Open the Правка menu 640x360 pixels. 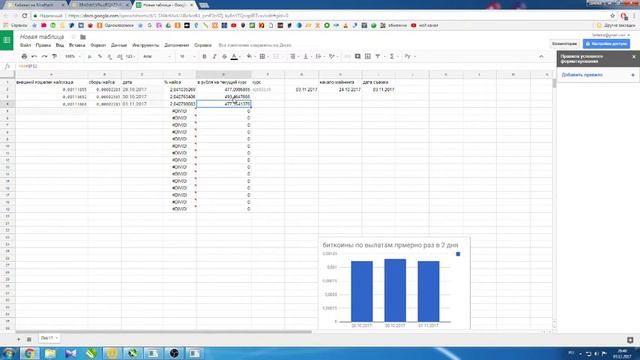pyautogui.click(x=43, y=45)
